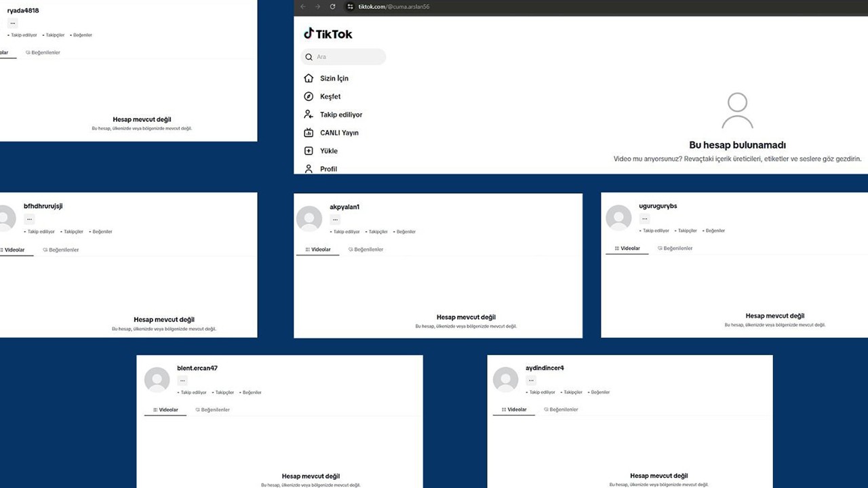Select Videolar tab on aydindincer4
The width and height of the screenshot is (868, 488).
point(514,410)
